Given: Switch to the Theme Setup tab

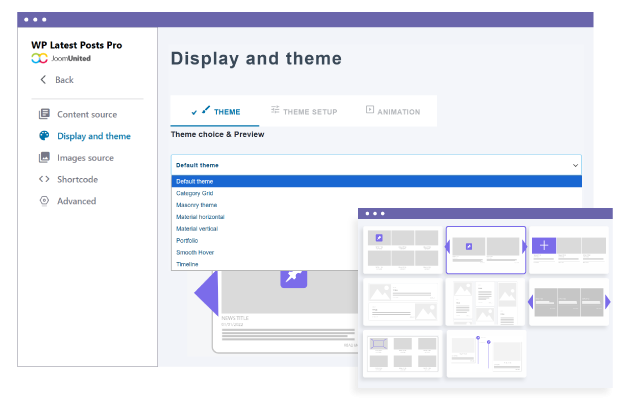Looking at the screenshot, I should (304, 111).
